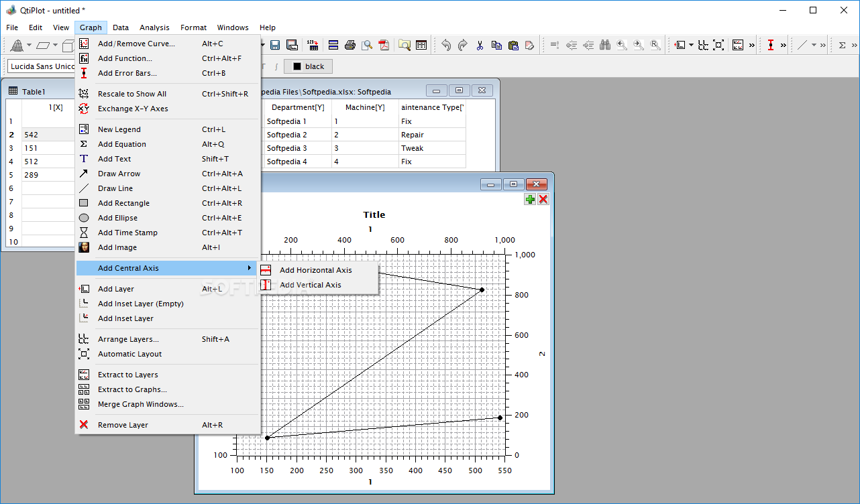This screenshot has height=504, width=860.
Task: Click the results log window icon
Action: [x=421, y=45]
